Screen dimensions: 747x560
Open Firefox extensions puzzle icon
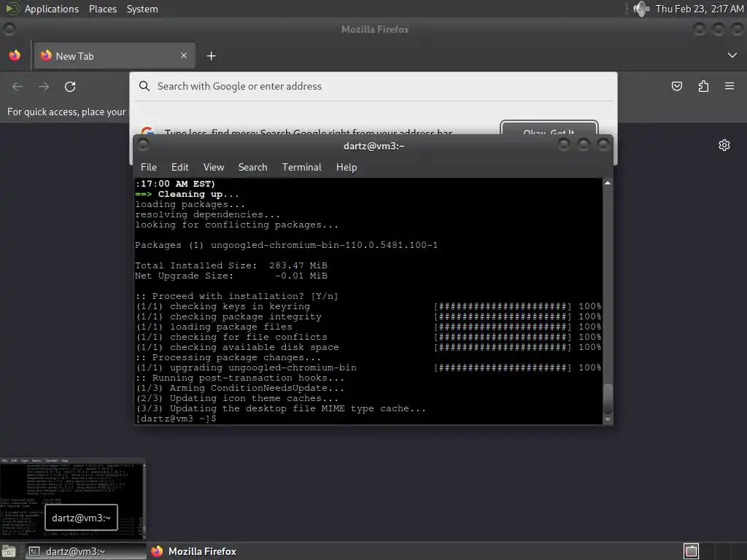(703, 86)
